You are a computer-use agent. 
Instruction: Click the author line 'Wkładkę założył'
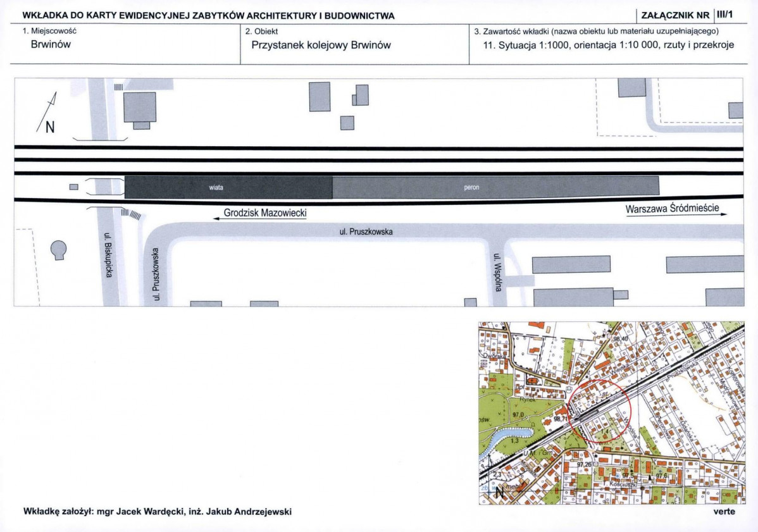tap(157, 512)
